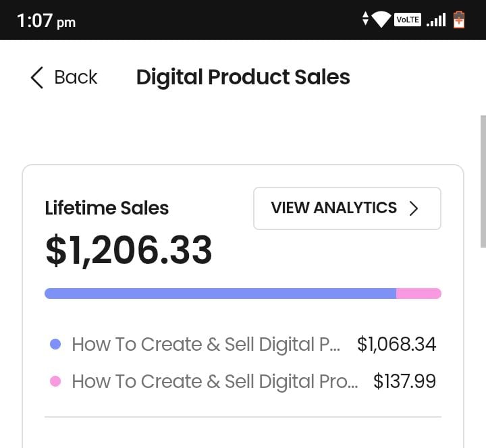Viewport: 486px width, 448px height.
Task: Open second How To Create & Sell product
Action: tap(215, 381)
